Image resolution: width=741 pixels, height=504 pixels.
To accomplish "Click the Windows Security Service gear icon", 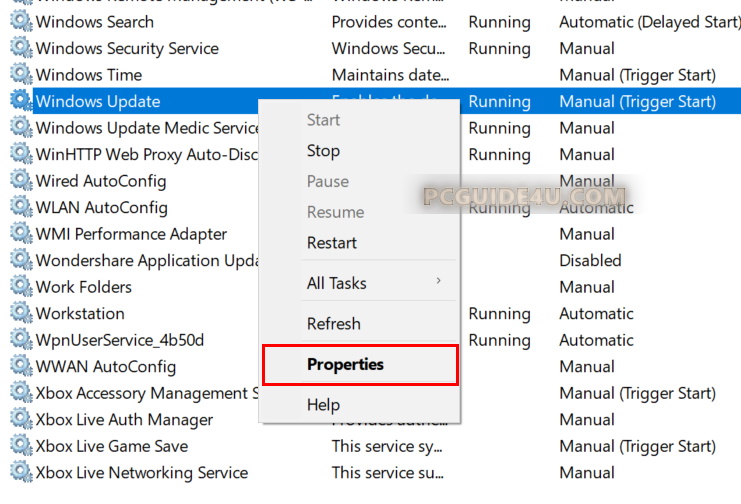I will click(x=20, y=48).
